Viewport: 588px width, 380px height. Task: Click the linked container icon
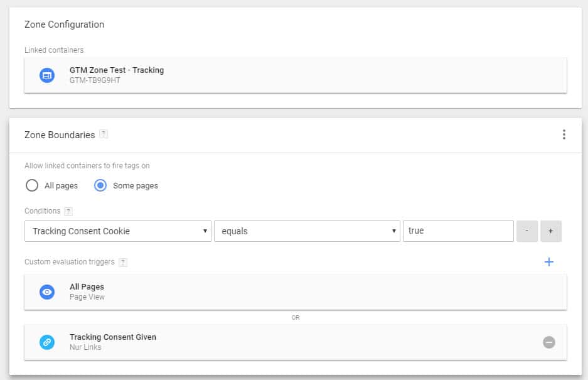pyautogui.click(x=47, y=75)
